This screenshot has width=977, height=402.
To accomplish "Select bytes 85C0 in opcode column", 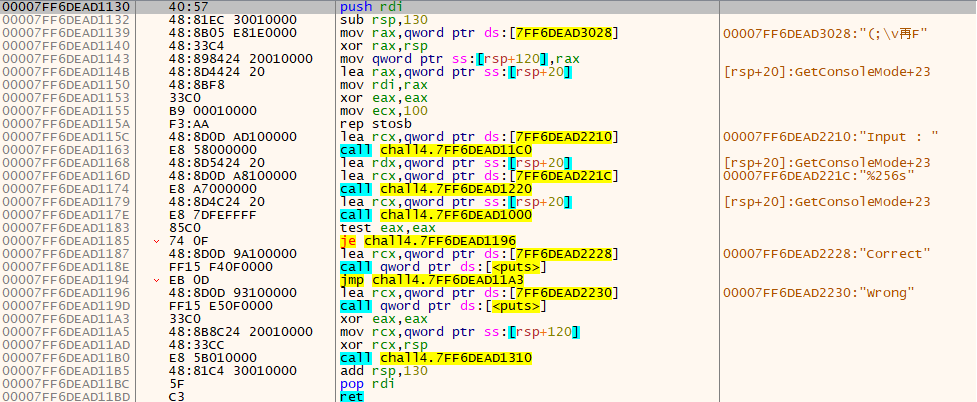I will pos(183,228).
